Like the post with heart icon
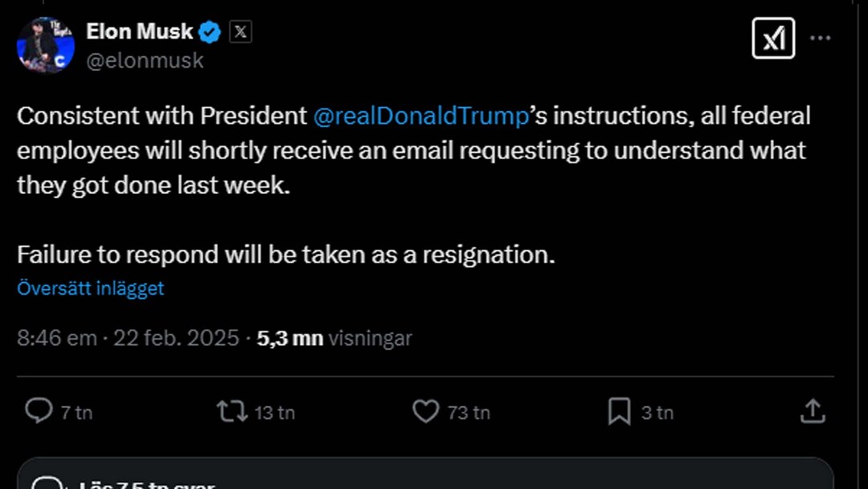Screen dimensions: 868x489 tap(425, 412)
